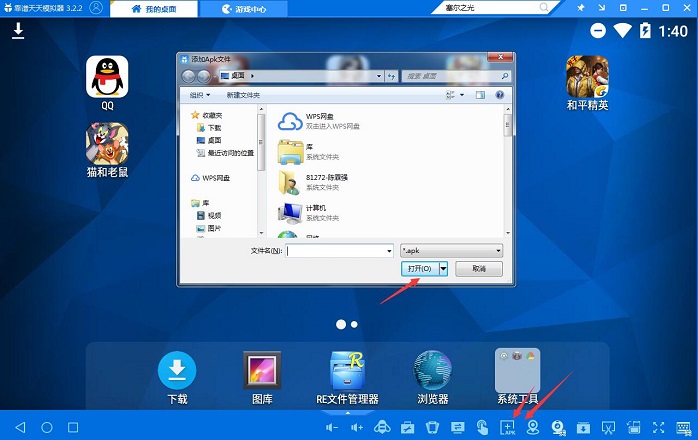The image size is (698, 440).
Task: Switch to the 游戏中心 tab
Action: pos(243,9)
